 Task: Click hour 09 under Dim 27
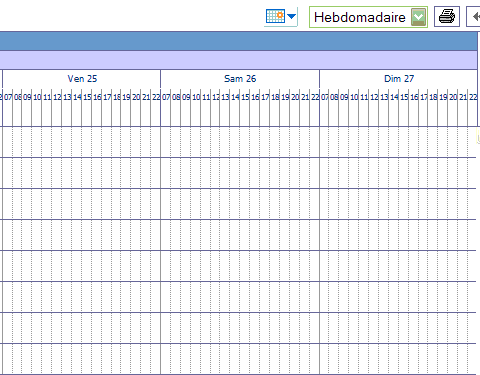tap(344, 97)
